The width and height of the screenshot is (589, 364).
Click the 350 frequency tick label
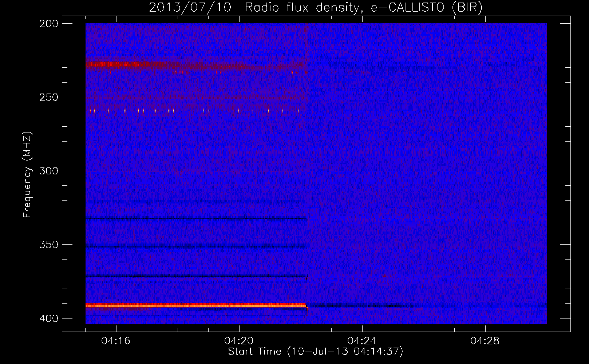click(x=49, y=245)
